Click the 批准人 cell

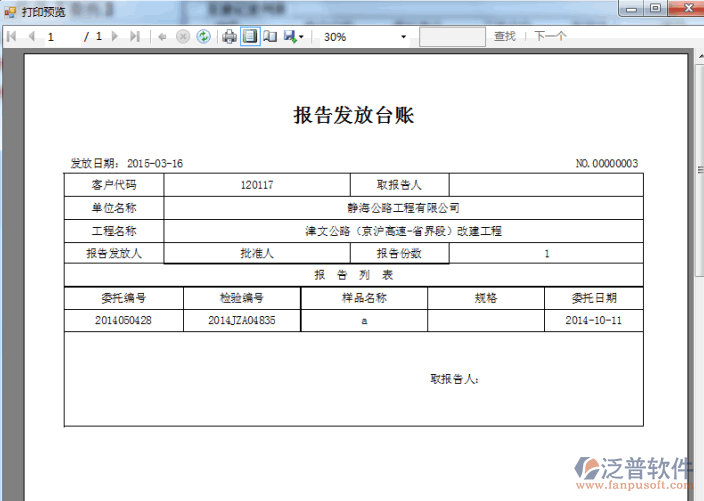(257, 253)
